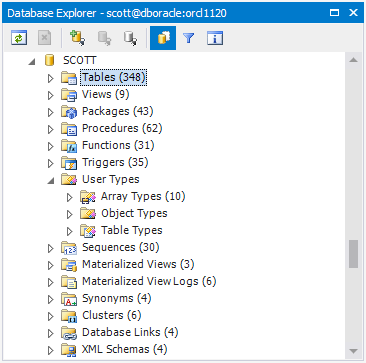
Task: Click the Procedures folder icon
Action: click(x=69, y=129)
